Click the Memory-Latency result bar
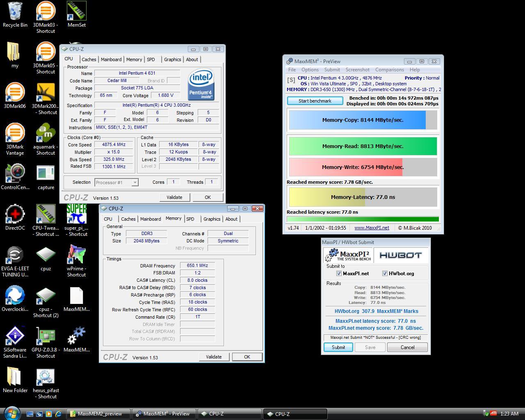This screenshot has width=525, height=420. [x=363, y=197]
